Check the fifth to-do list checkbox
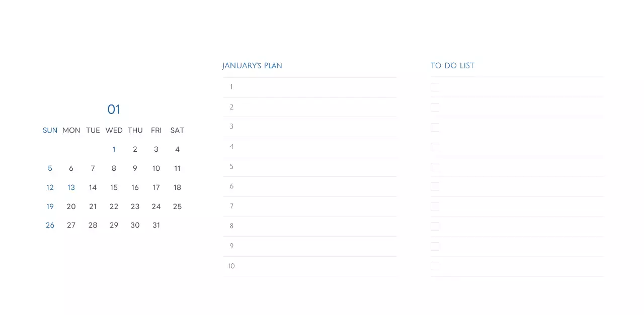Screen dimensions: 644x315 (x=435, y=167)
